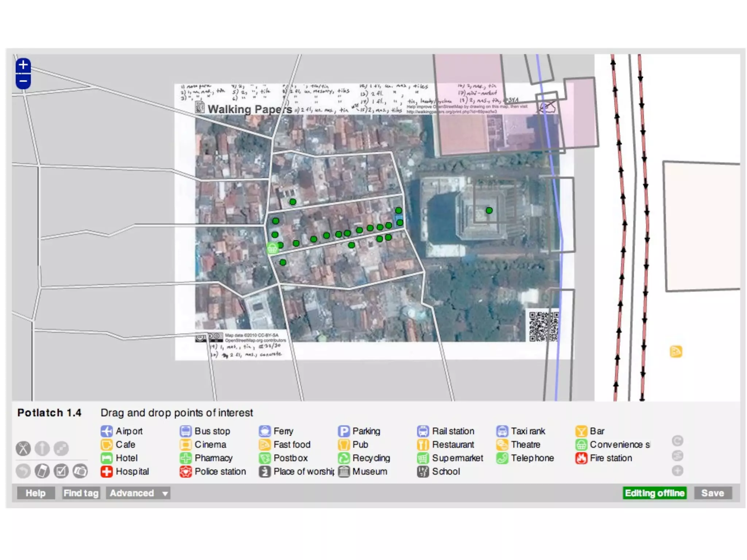Select the Recycling icon
The width and height of the screenshot is (747, 560).
tap(344, 458)
